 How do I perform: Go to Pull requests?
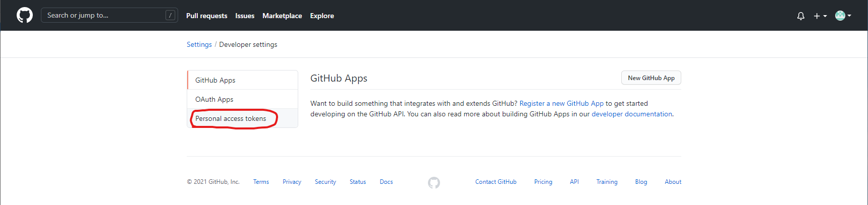click(206, 16)
